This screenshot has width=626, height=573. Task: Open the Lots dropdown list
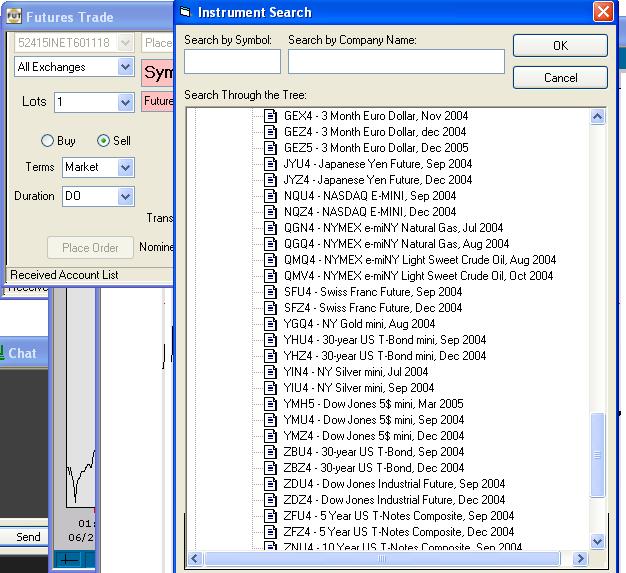tap(125, 102)
